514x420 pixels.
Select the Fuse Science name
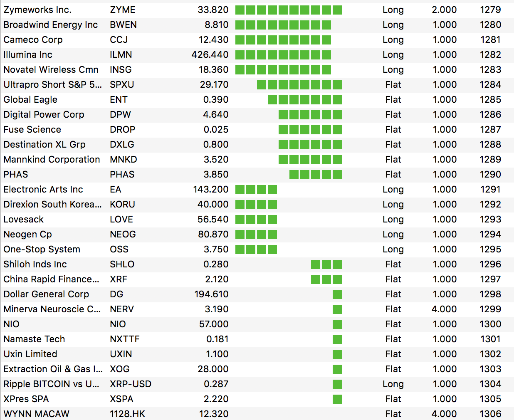[32, 129]
